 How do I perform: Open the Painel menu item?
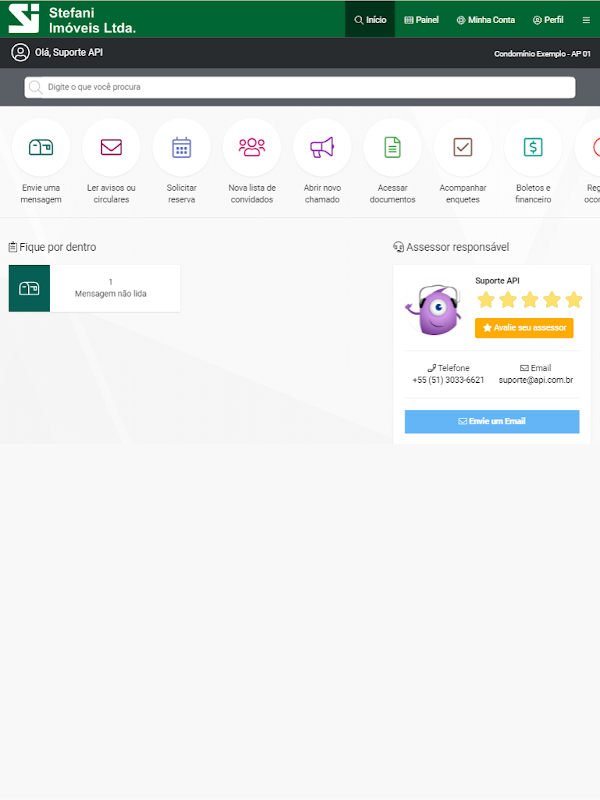click(421, 20)
